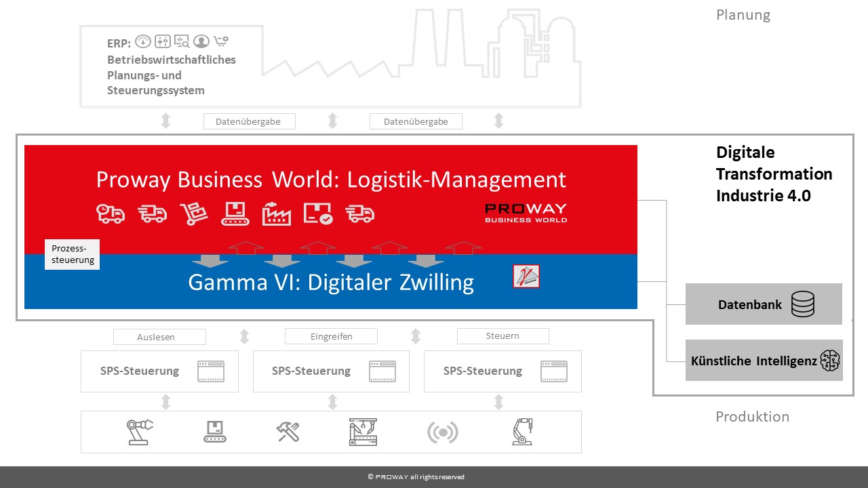Select the package with checkmark icon
The image size is (868, 488).
[318, 213]
